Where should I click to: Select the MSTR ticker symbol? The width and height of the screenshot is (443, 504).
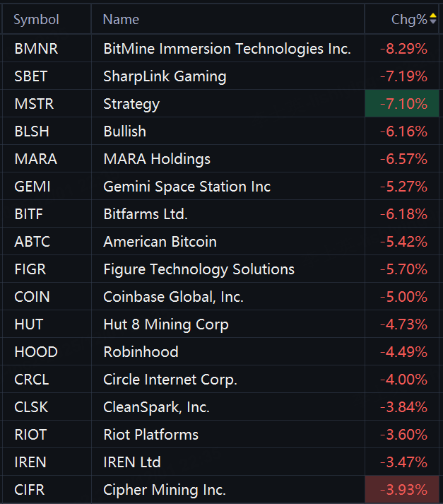tap(34, 104)
